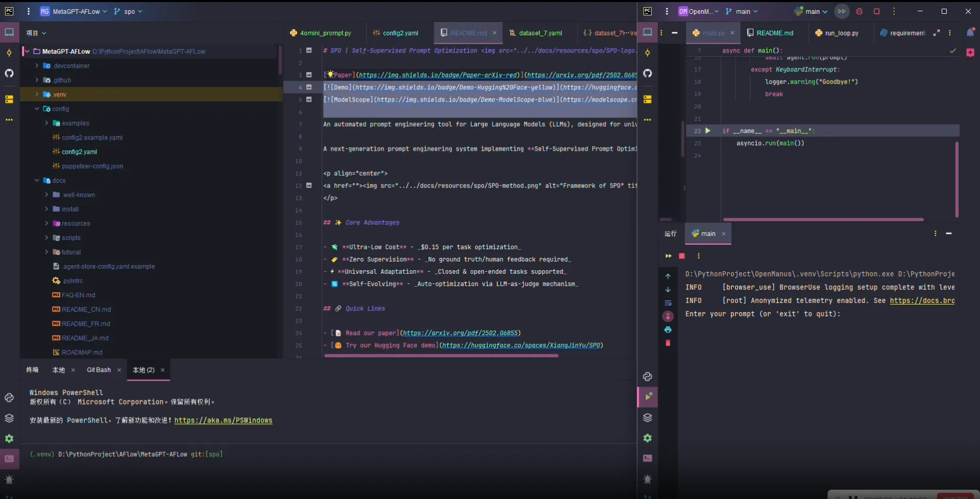Open Python Packages in left window
Image resolution: width=980 pixels, height=499 pixels.
coord(9,418)
